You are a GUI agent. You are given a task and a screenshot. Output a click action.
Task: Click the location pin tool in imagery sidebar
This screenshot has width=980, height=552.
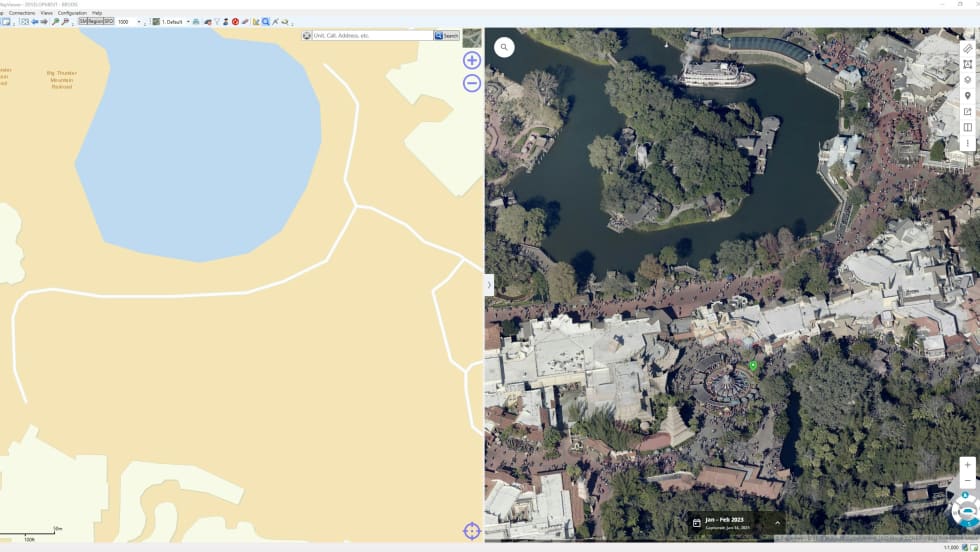coord(967,96)
